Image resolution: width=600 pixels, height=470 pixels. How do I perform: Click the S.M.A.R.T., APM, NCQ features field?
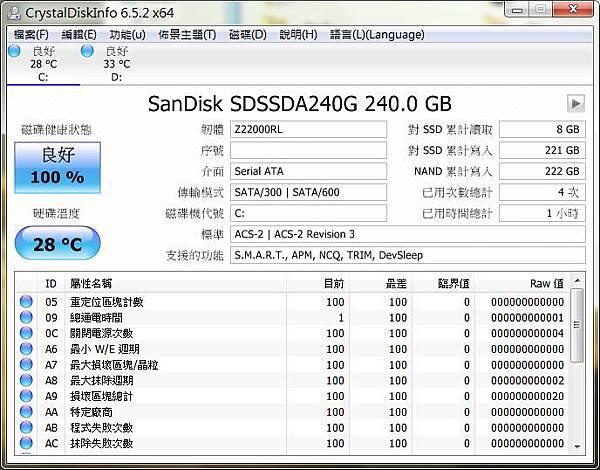[408, 255]
